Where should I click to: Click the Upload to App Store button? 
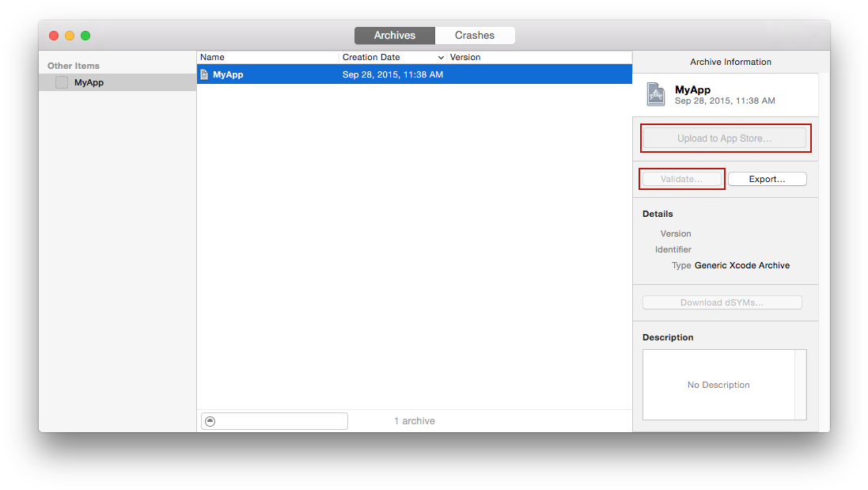(725, 138)
